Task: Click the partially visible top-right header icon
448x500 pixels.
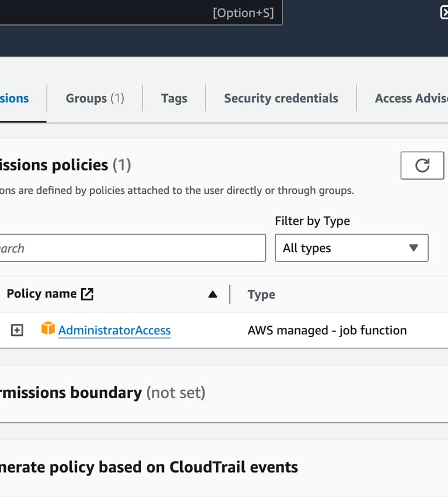Action: click(444, 13)
